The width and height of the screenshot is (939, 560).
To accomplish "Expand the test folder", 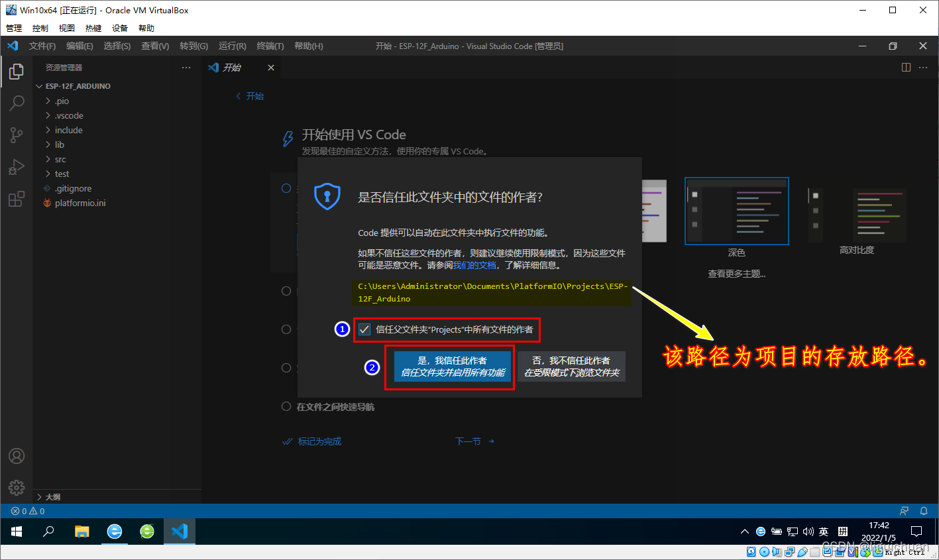I will 117,174.
